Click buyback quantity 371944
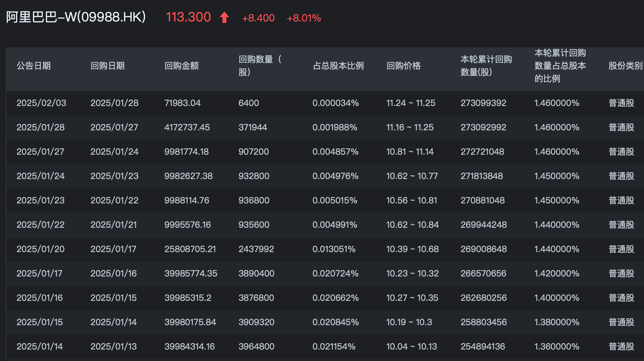 [253, 127]
